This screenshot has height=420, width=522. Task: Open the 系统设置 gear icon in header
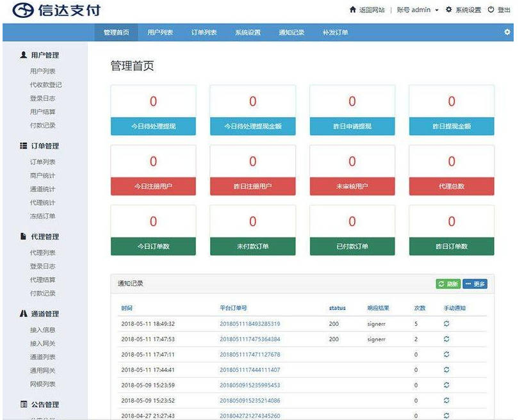pyautogui.click(x=449, y=10)
